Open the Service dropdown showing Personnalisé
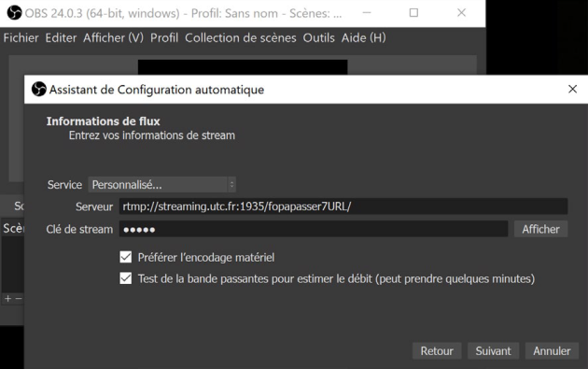The height and width of the screenshot is (369, 588). coord(161,185)
